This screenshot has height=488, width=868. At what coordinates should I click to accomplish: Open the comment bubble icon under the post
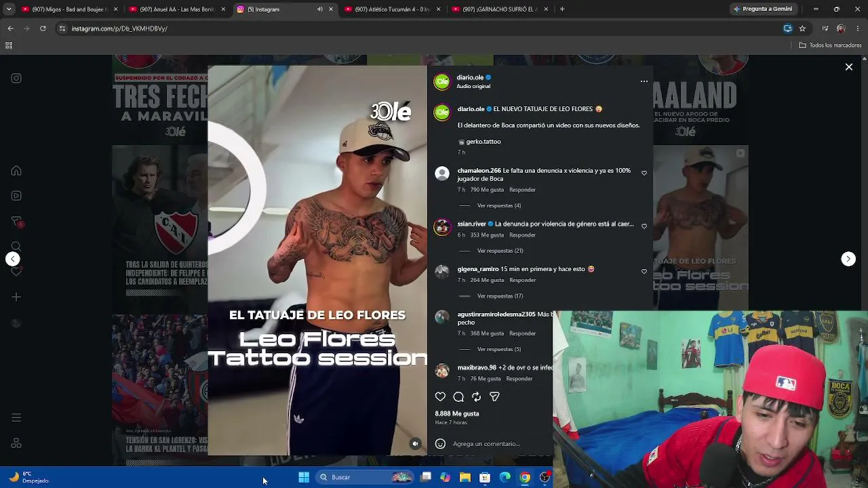(458, 397)
